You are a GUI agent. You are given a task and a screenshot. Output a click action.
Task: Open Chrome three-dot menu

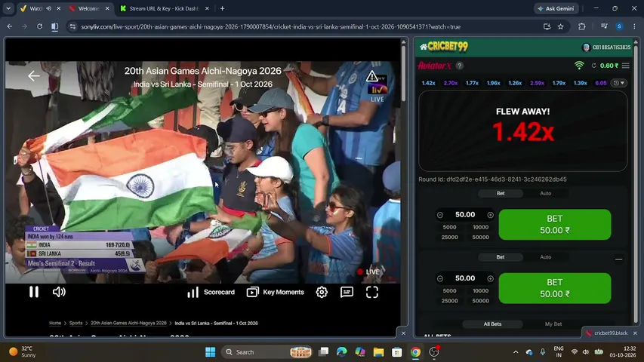coord(634,26)
